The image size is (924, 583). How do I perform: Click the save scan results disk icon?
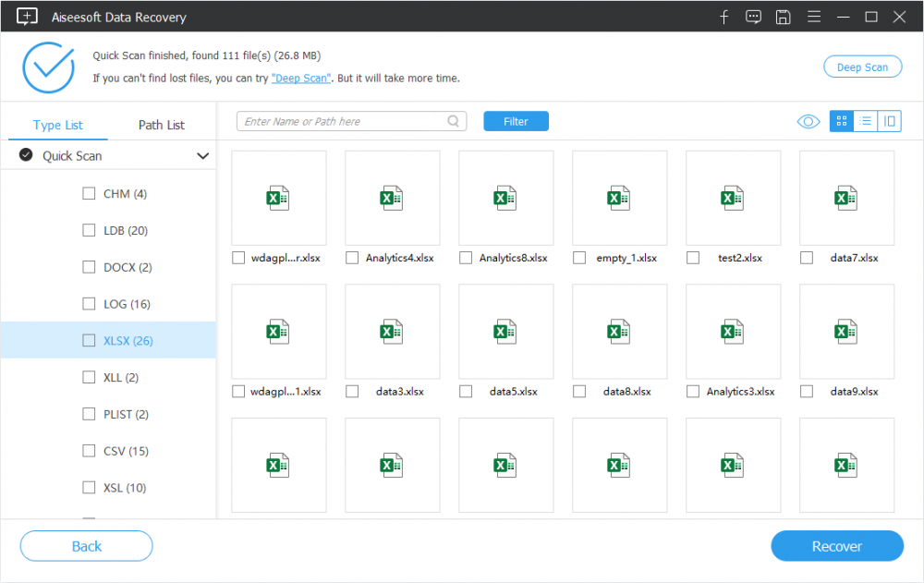point(783,18)
